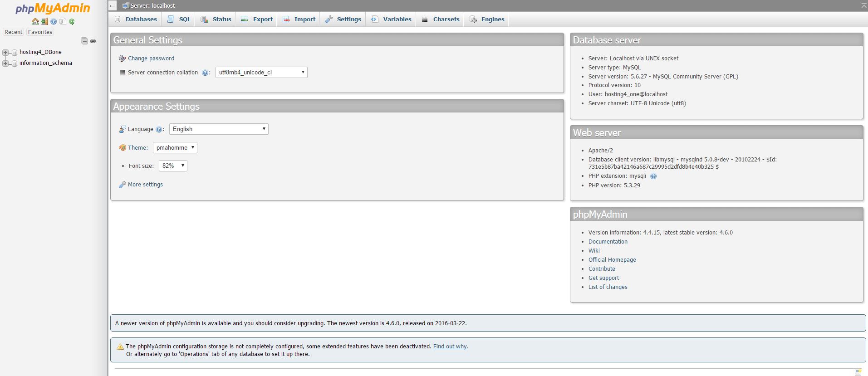Go to the Settings tab
Image resolution: width=868 pixels, height=376 pixels.
tap(343, 20)
